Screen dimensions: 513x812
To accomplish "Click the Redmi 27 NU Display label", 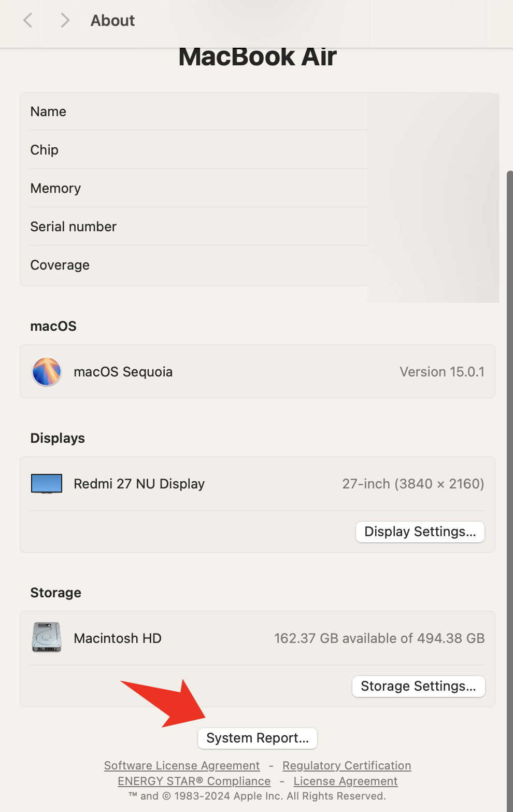I will 139,484.
